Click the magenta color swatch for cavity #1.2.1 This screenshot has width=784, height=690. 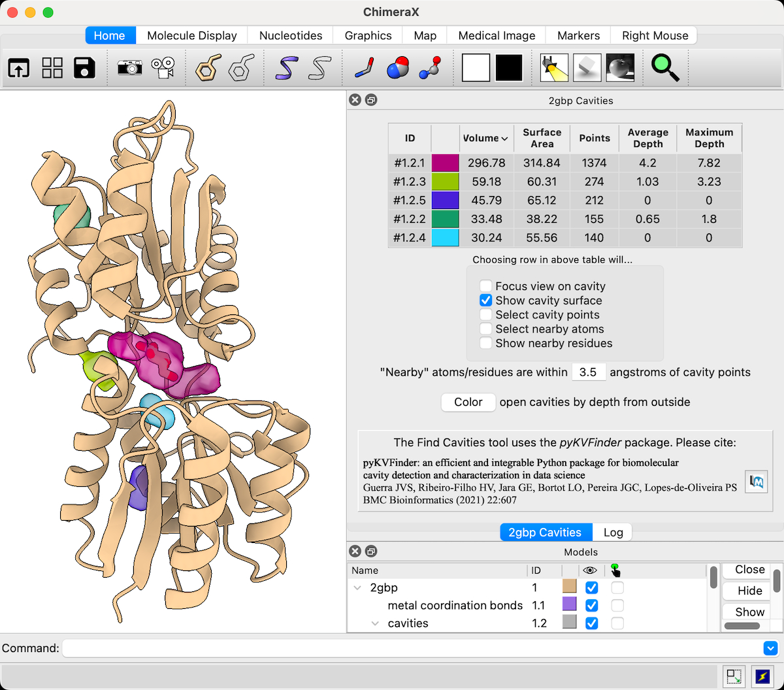[445, 163]
